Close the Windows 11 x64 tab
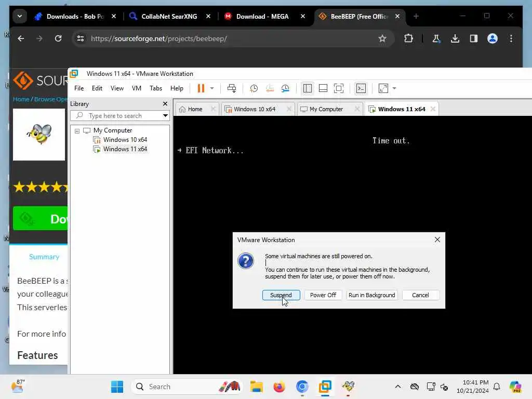The width and height of the screenshot is (532, 399). click(x=433, y=109)
